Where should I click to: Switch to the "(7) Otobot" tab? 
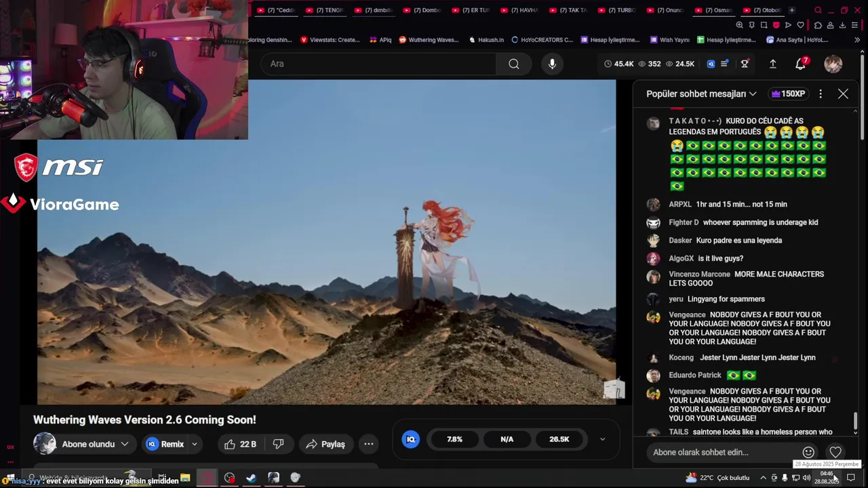coord(763,10)
